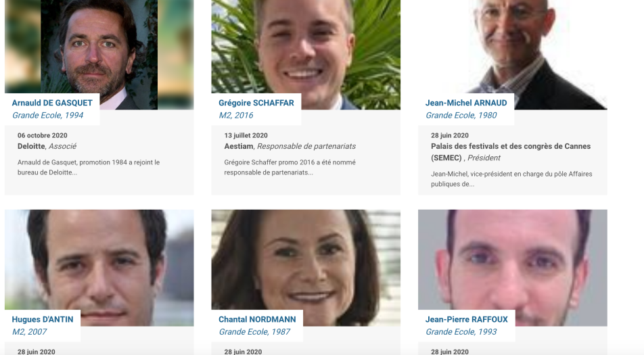Select Palais des festivals et des congrès heading

click(x=511, y=152)
